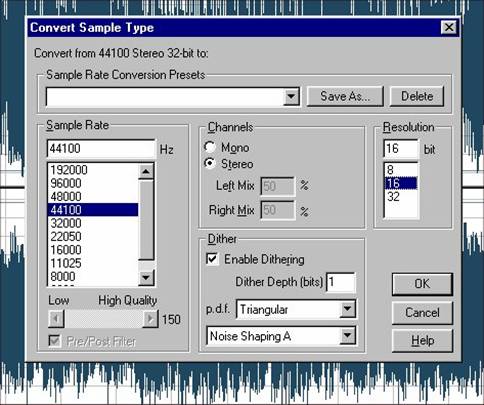484x405 pixels.
Task: Select 48000 in the sample rate list
Action: [93, 196]
